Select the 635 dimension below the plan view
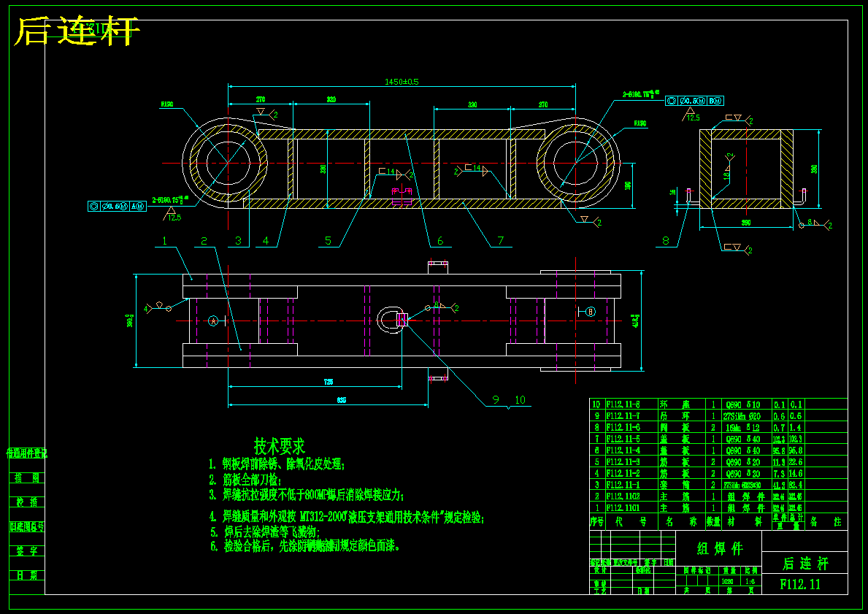Screen dimensions: 868x614 pyautogui.click(x=342, y=400)
